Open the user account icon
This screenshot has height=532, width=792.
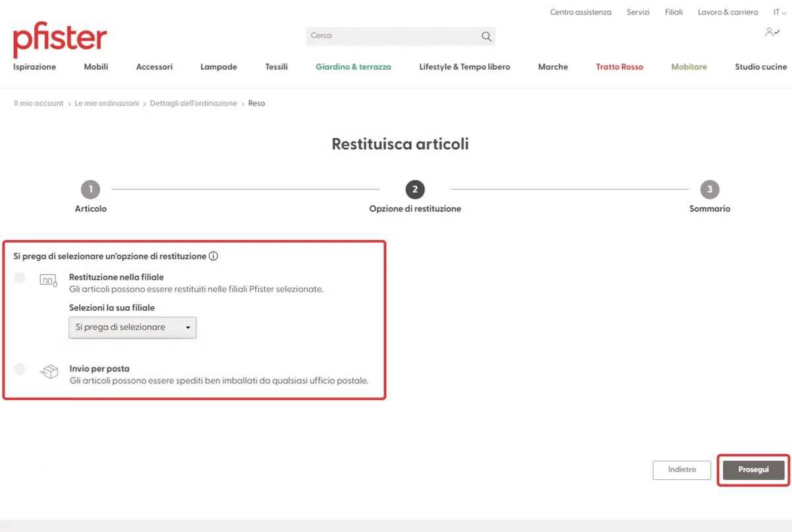tap(772, 32)
